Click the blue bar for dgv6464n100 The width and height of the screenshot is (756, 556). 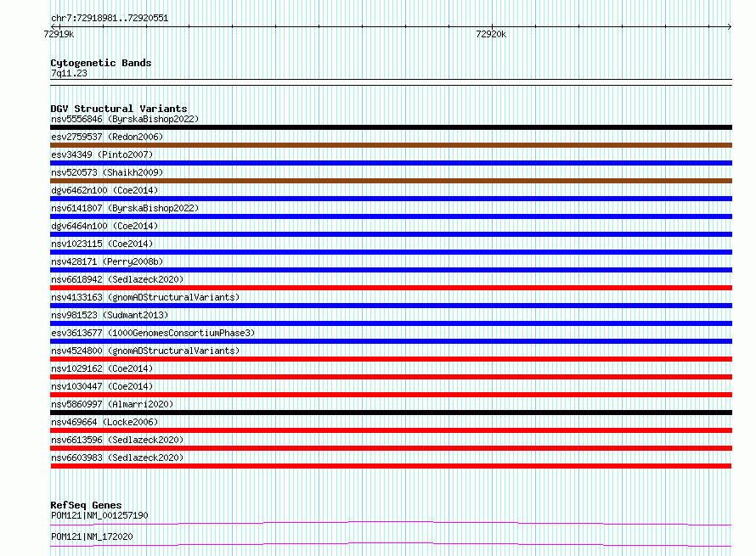391,234
